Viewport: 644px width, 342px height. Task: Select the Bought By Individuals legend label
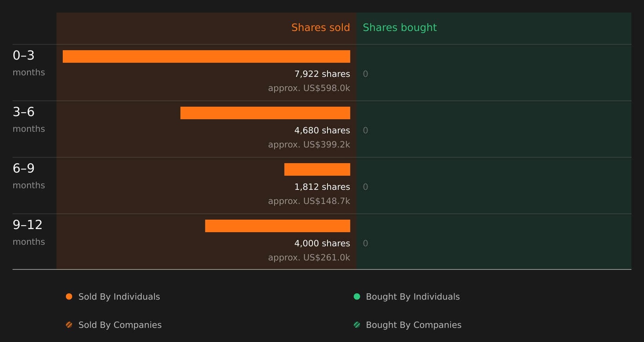[413, 297]
